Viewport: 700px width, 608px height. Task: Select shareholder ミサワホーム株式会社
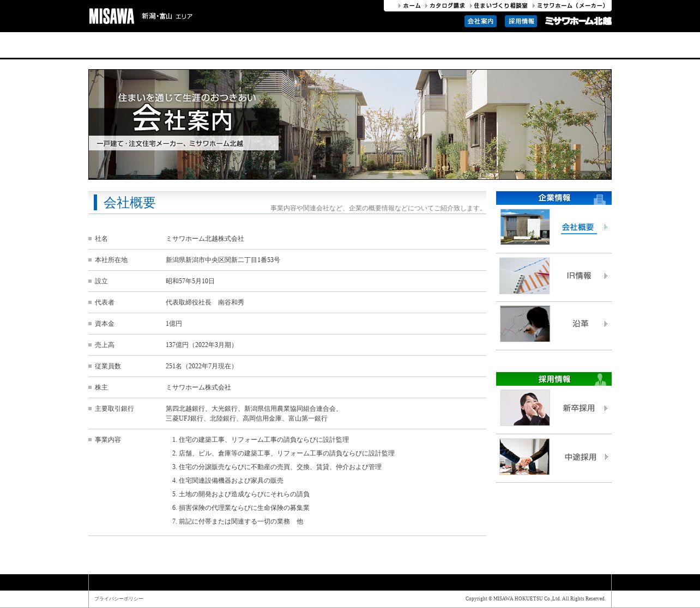(198, 387)
